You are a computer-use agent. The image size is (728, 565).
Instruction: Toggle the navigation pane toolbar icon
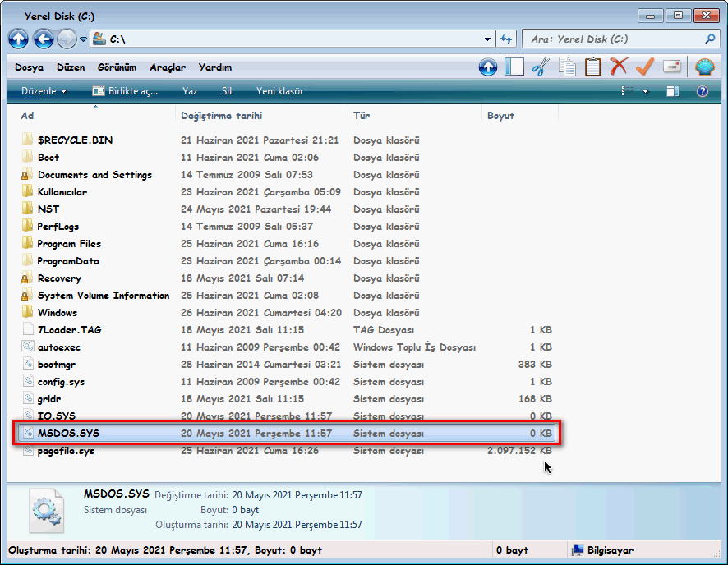[x=514, y=67]
